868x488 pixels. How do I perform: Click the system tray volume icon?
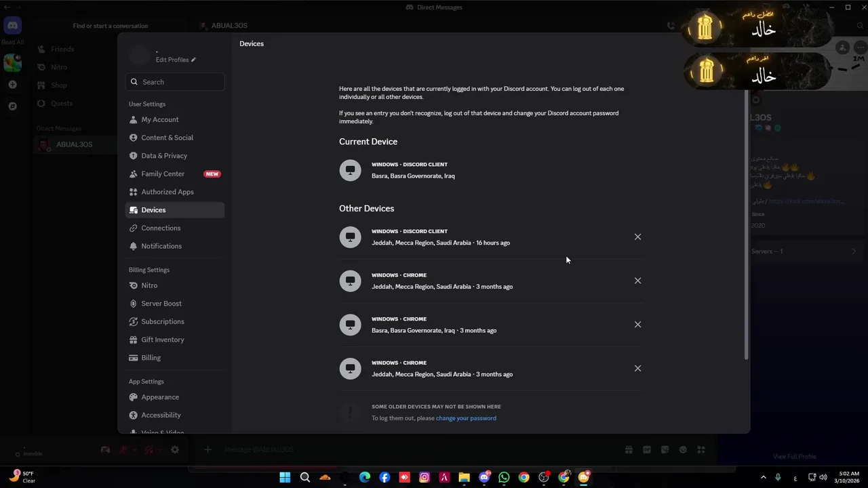coord(823,477)
